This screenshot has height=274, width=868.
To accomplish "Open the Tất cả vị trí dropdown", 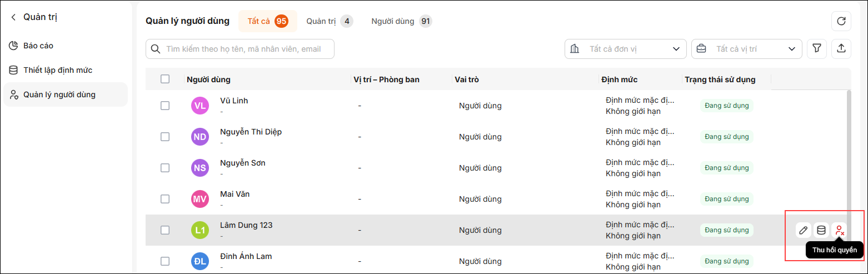I will tap(747, 49).
